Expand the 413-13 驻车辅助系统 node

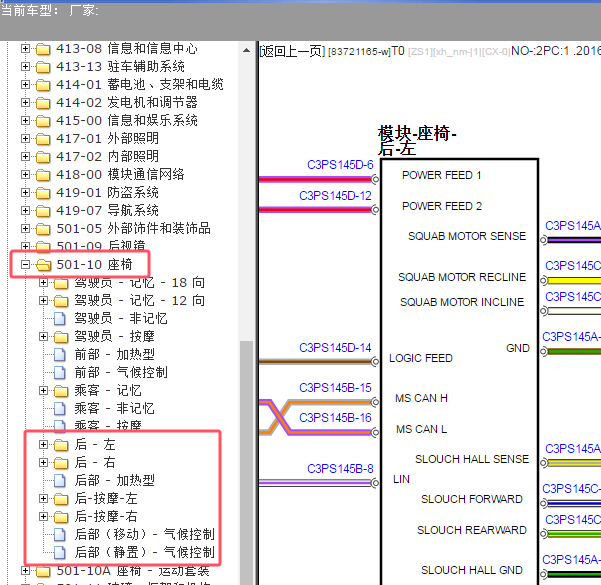(x=25, y=67)
